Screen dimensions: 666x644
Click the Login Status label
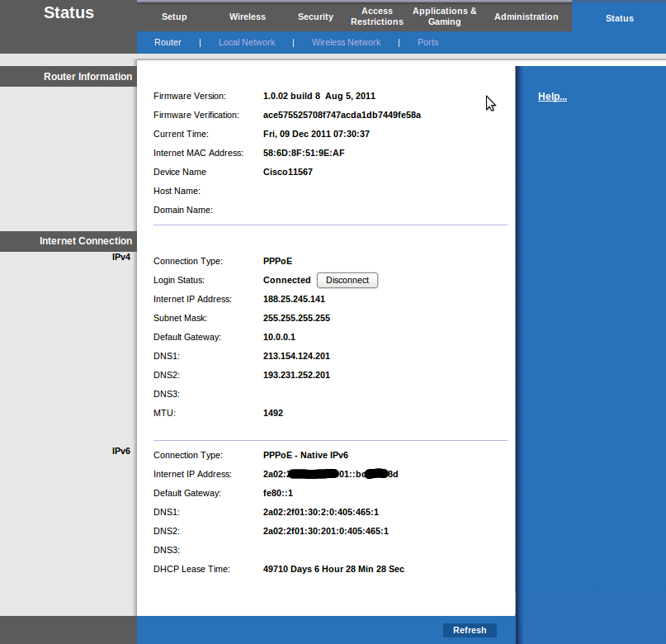click(x=179, y=281)
